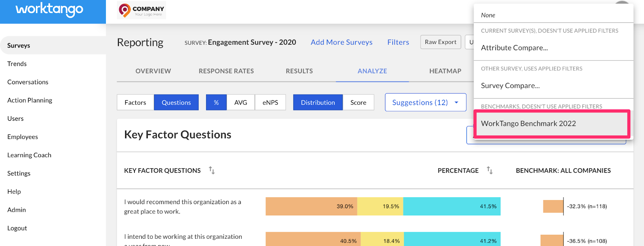The width and height of the screenshot is (644, 246).
Task: Open the Suggestions (12) dropdown
Action: (x=425, y=102)
